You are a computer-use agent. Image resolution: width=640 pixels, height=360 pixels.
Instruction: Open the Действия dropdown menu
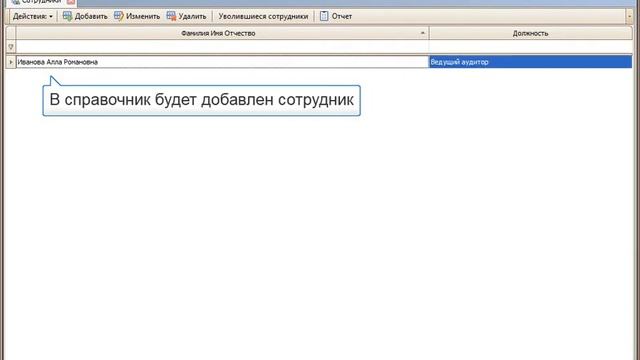coord(33,16)
